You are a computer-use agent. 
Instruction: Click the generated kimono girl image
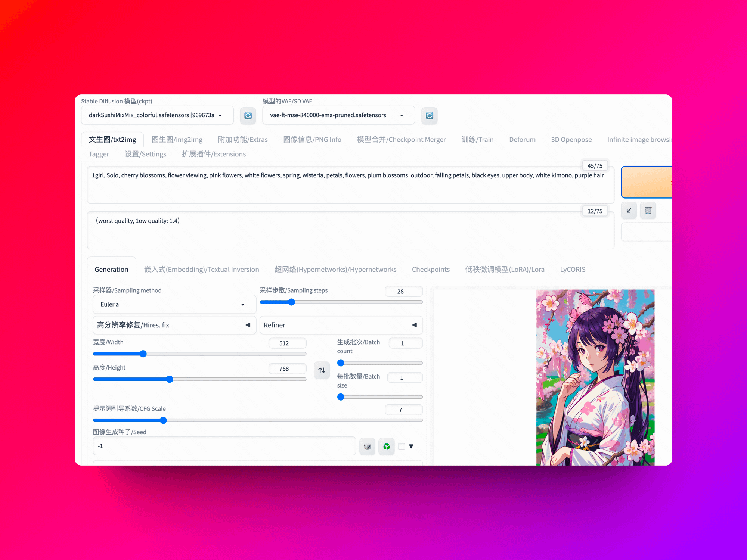(595, 377)
